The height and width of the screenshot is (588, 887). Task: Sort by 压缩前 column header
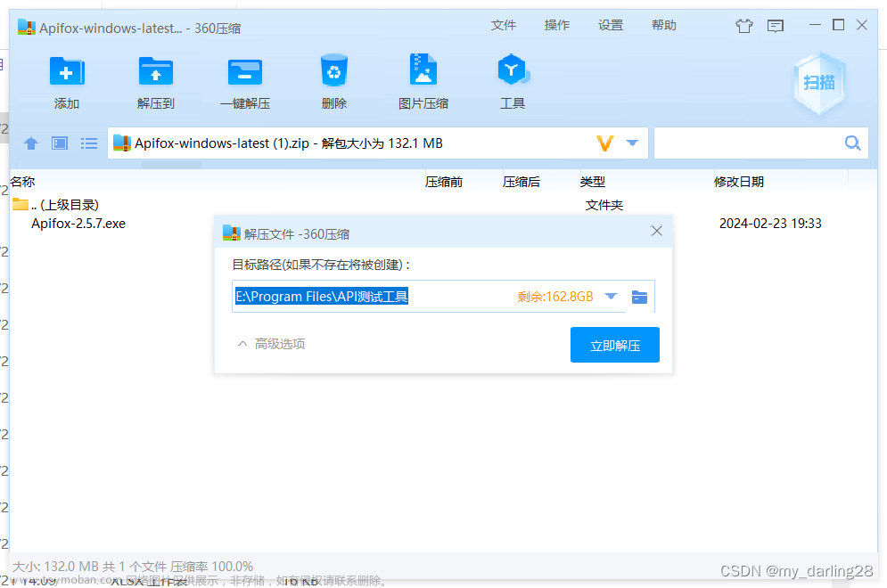[x=444, y=182]
